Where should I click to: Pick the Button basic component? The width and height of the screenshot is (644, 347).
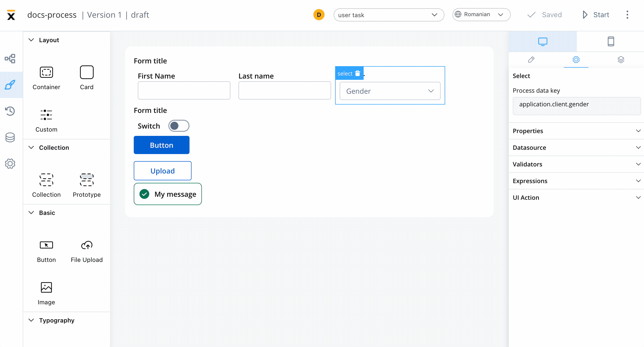[46, 252]
